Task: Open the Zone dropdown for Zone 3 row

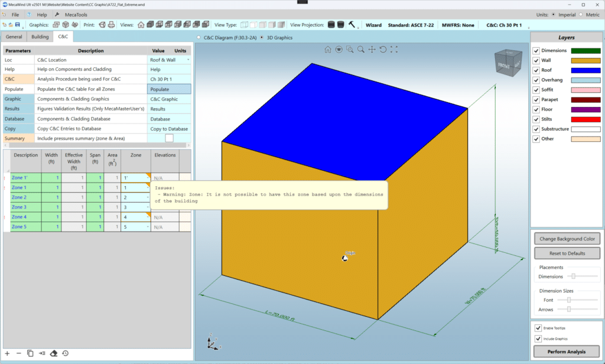Action: (x=148, y=207)
